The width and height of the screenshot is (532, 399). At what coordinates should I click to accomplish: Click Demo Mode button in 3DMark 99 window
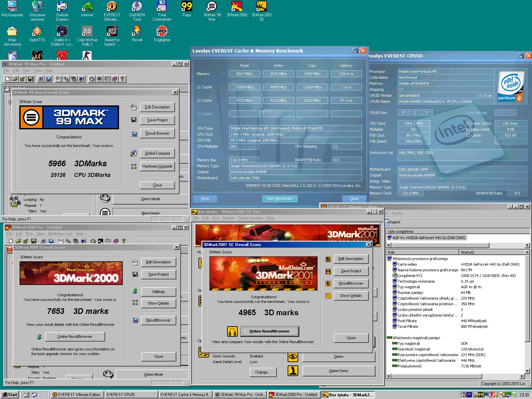(x=151, y=199)
